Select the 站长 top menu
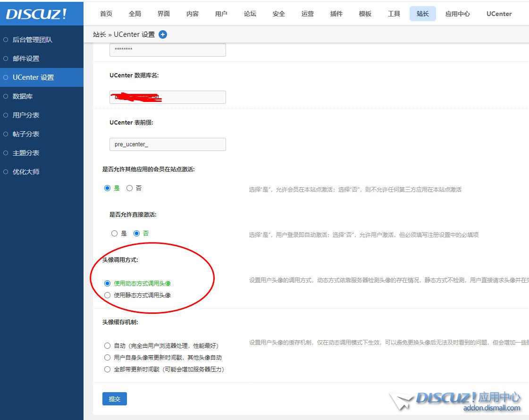Screen dimensions: 529x420 tap(423, 14)
